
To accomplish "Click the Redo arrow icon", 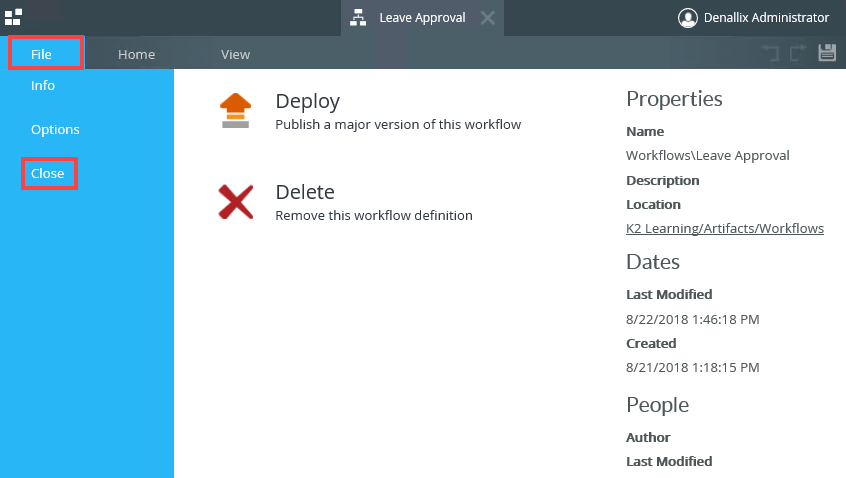I will 798,53.
